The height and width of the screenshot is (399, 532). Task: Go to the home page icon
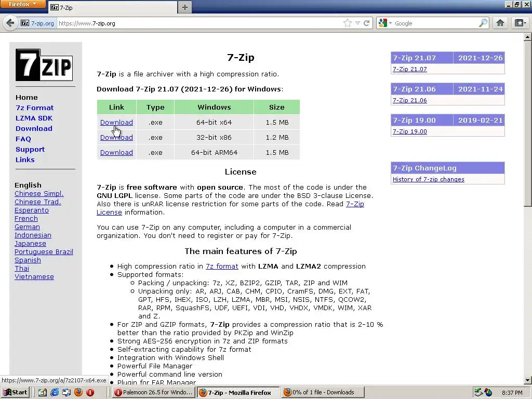point(500,23)
